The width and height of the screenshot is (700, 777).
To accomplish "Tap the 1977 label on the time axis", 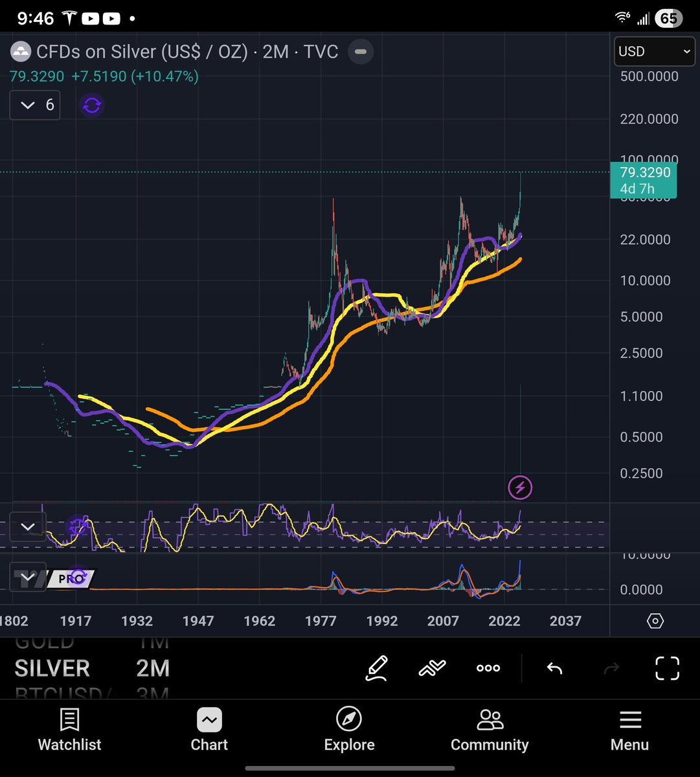I will coord(321,621).
